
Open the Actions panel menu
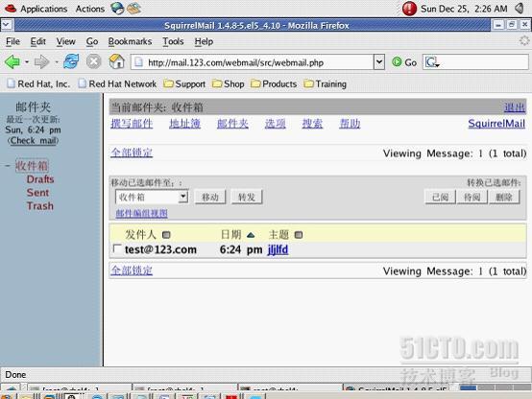[90, 9]
